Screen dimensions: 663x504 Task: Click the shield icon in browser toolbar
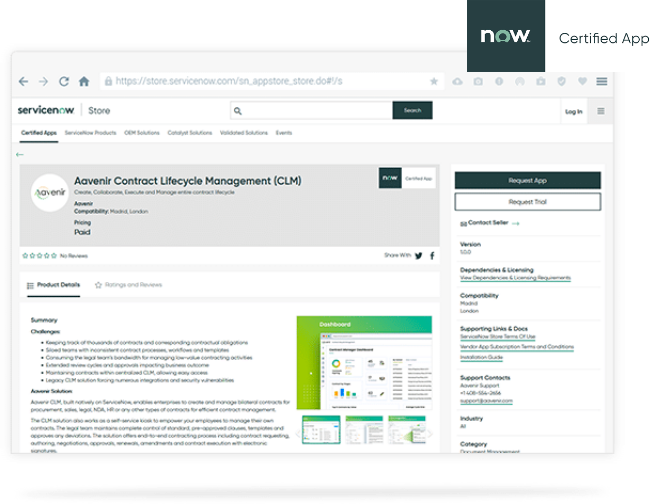pos(561,81)
